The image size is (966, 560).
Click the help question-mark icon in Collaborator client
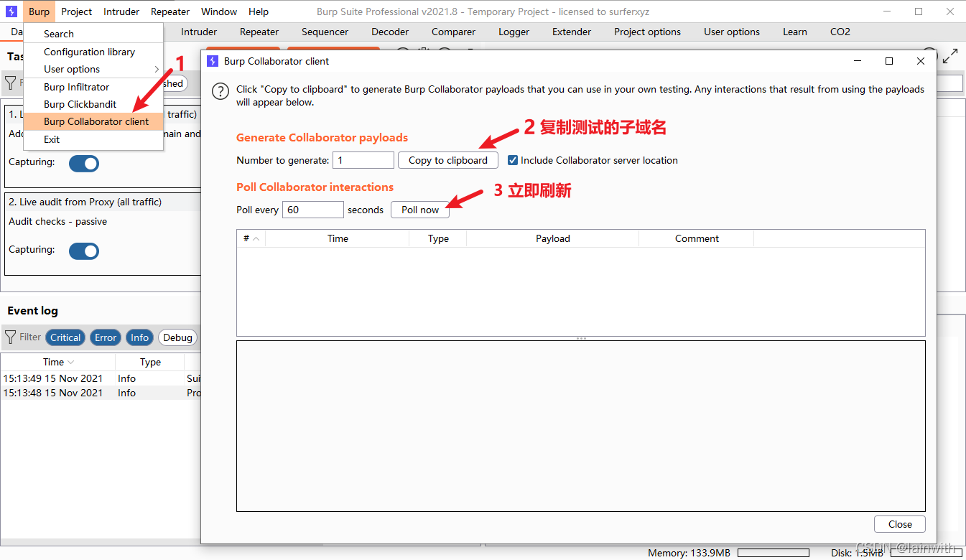[x=220, y=92]
